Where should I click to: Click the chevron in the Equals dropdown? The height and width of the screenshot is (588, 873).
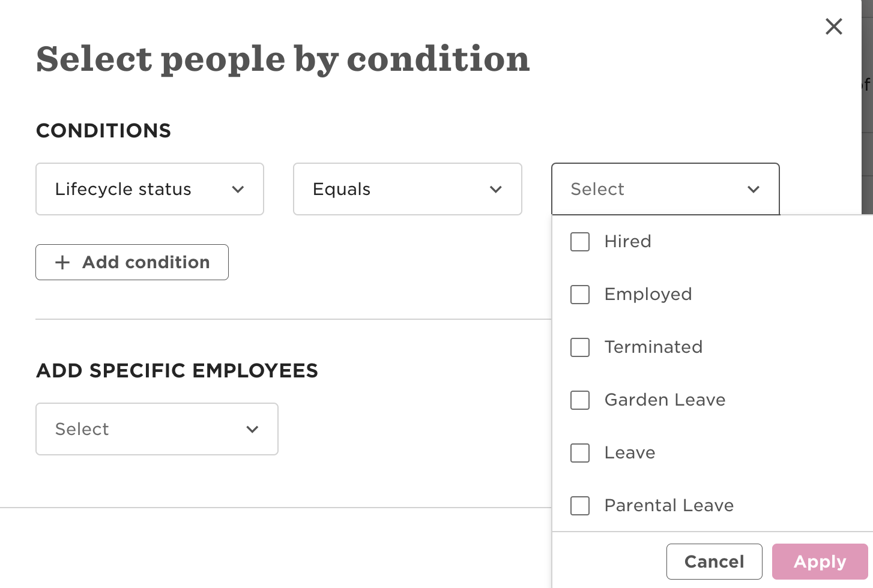[x=495, y=190]
